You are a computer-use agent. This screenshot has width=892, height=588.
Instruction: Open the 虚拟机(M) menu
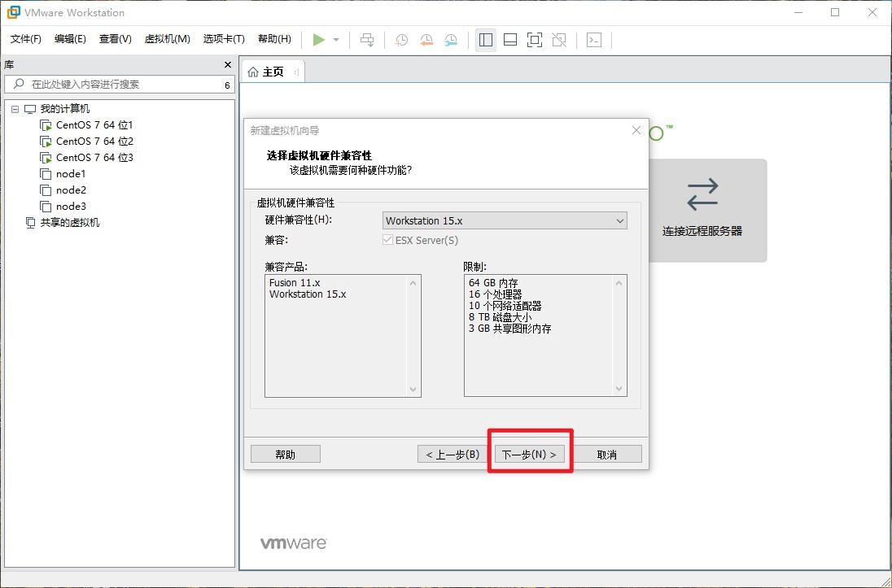(168, 39)
